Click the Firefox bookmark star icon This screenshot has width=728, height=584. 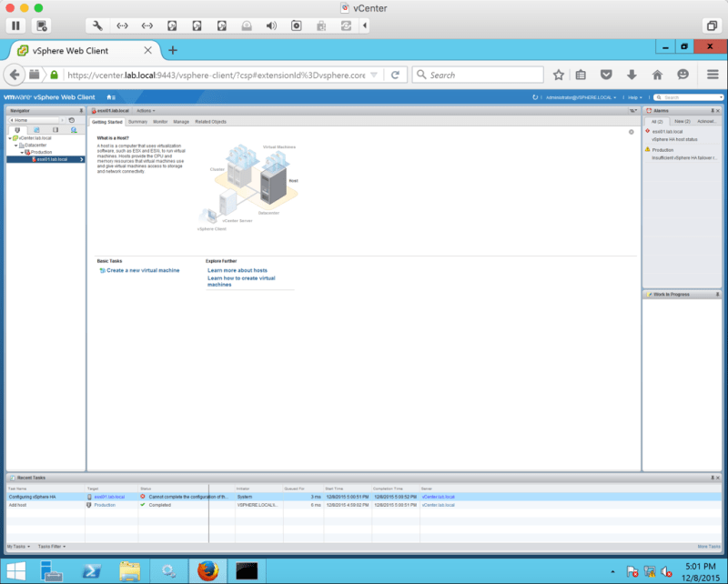tap(559, 75)
